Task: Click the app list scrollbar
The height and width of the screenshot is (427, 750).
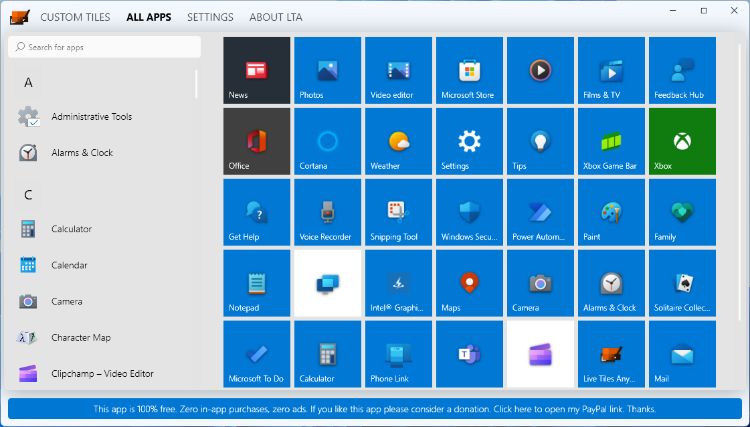Action: 196,84
